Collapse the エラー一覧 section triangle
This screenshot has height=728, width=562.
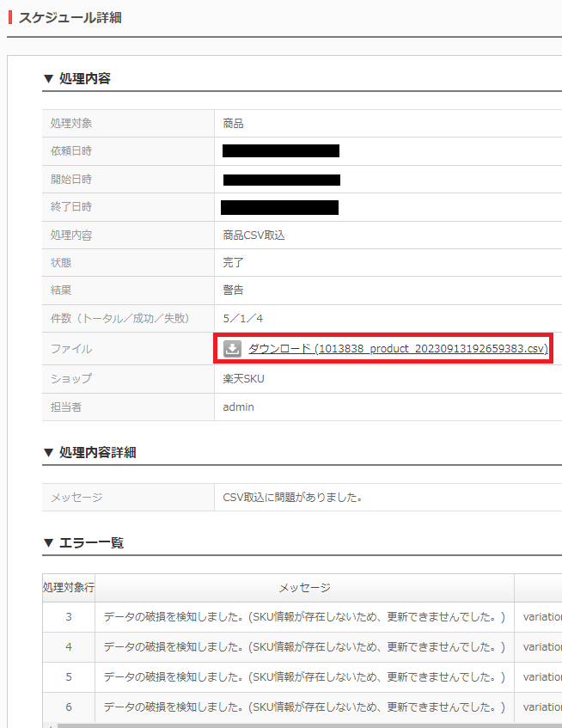[x=48, y=542]
